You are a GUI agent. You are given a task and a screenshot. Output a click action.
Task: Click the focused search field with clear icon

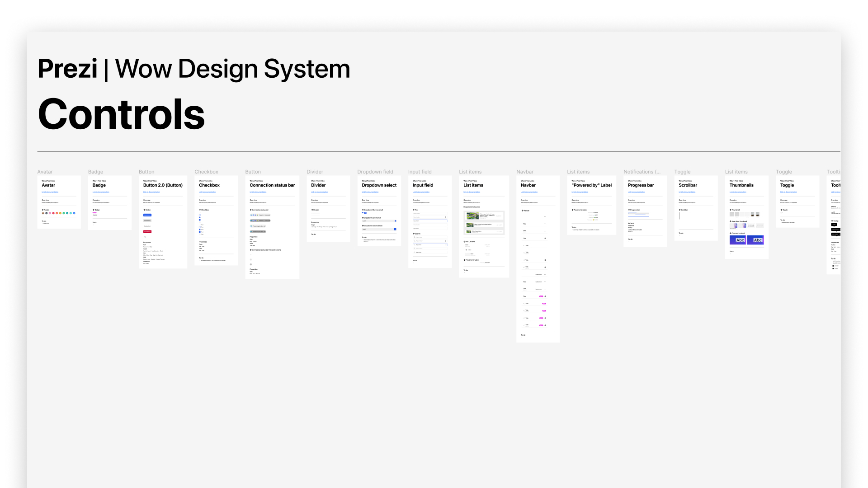tap(430, 245)
